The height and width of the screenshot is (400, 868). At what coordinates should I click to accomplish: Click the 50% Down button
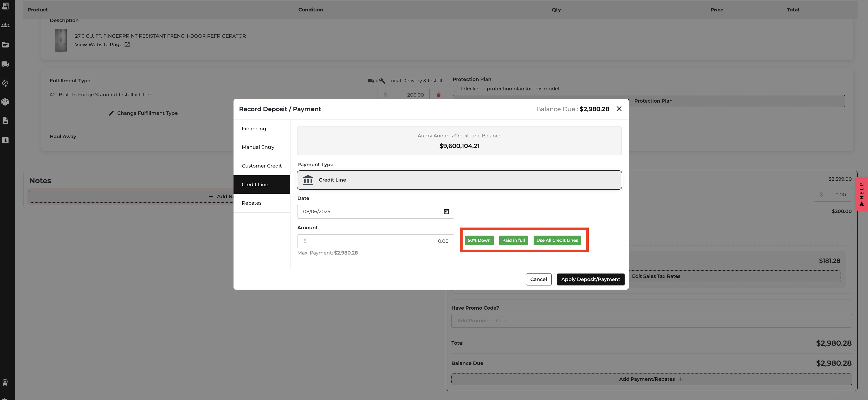pyautogui.click(x=479, y=240)
